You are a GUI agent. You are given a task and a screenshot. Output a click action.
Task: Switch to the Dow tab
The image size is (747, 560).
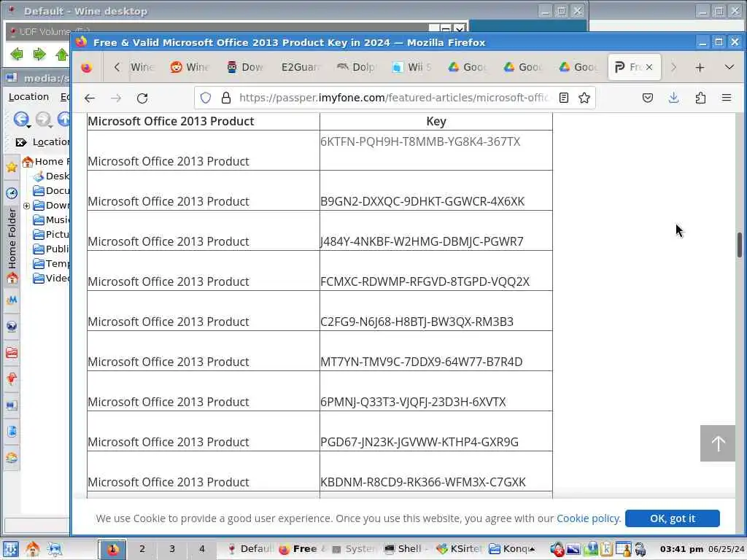[x=245, y=67]
